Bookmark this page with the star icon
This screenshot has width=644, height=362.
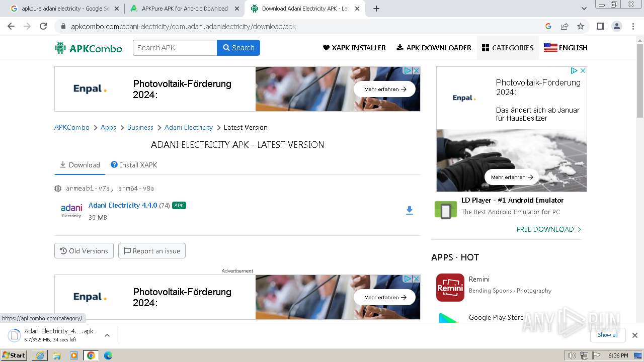coord(581,26)
